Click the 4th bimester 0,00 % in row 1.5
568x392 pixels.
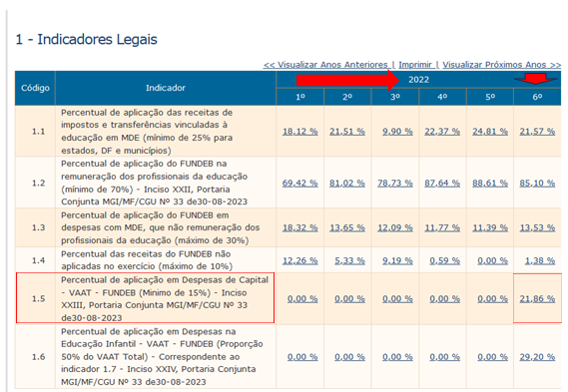pyautogui.click(x=445, y=299)
